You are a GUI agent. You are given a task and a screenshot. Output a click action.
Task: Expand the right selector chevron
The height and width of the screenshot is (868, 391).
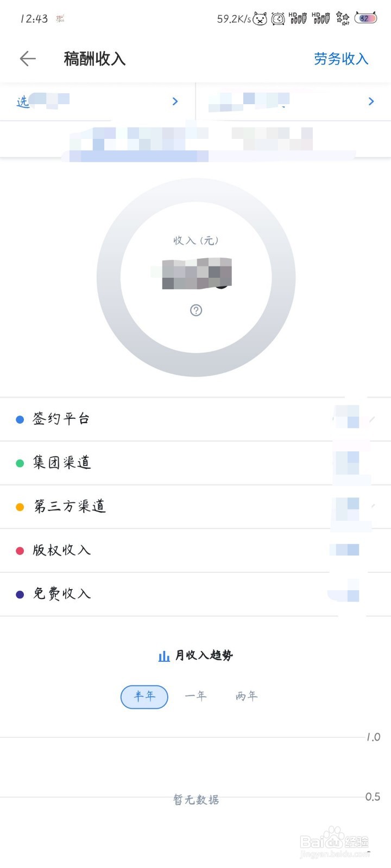(x=371, y=101)
